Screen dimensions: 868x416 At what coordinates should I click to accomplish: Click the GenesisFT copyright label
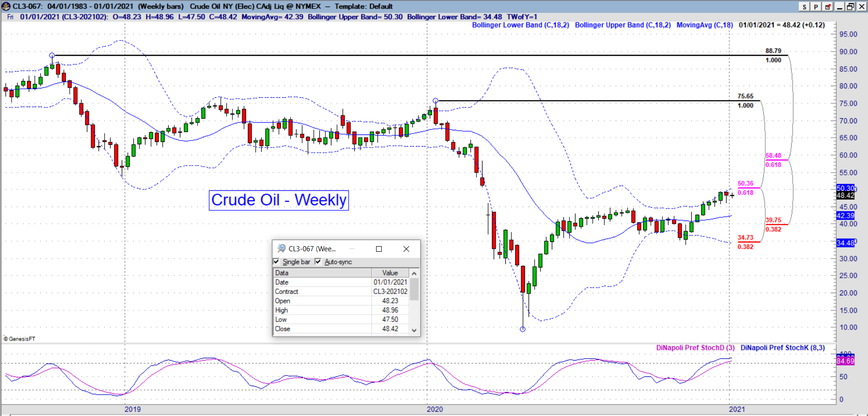coord(20,339)
